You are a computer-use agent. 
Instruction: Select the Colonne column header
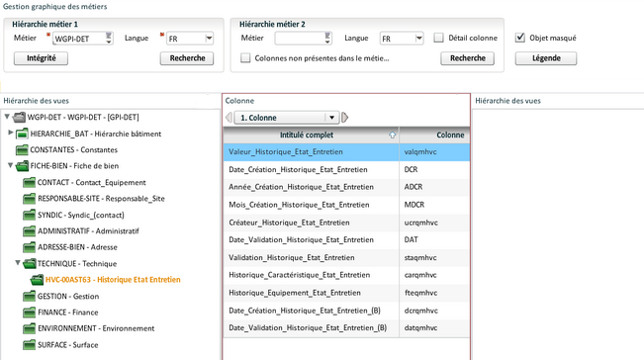(435, 135)
